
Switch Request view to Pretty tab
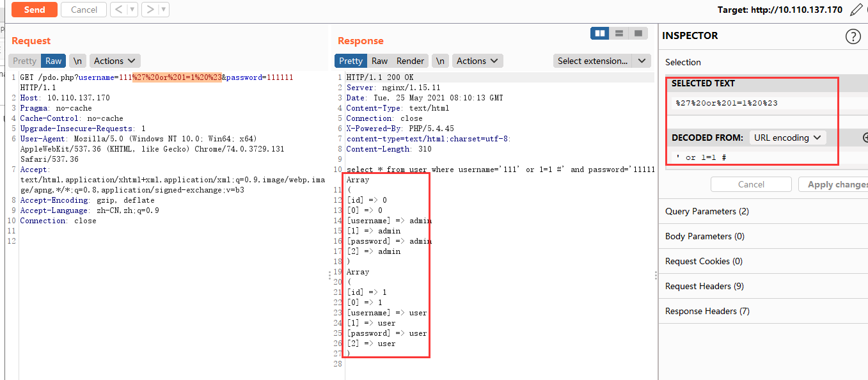(x=25, y=61)
